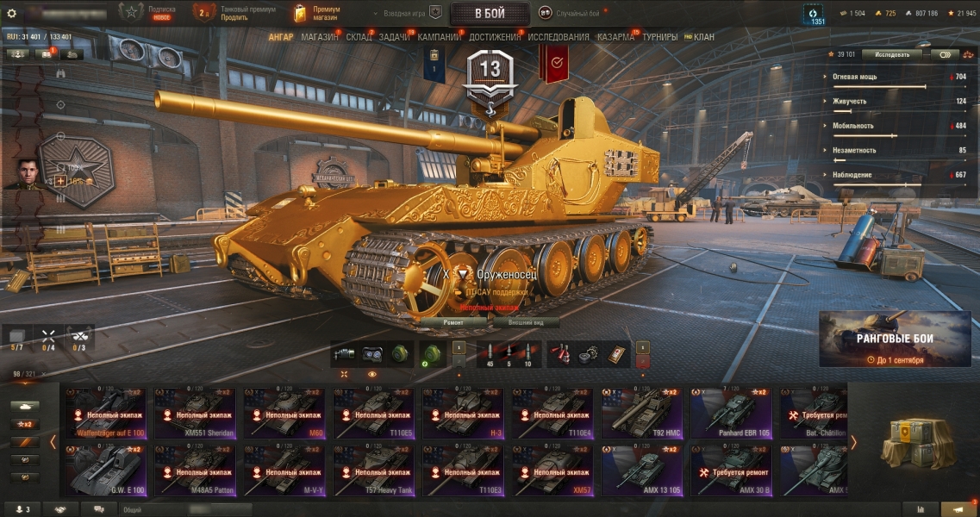
Task: Open the ИССЛЕДОВАНИЯ tab
Action: [559, 37]
